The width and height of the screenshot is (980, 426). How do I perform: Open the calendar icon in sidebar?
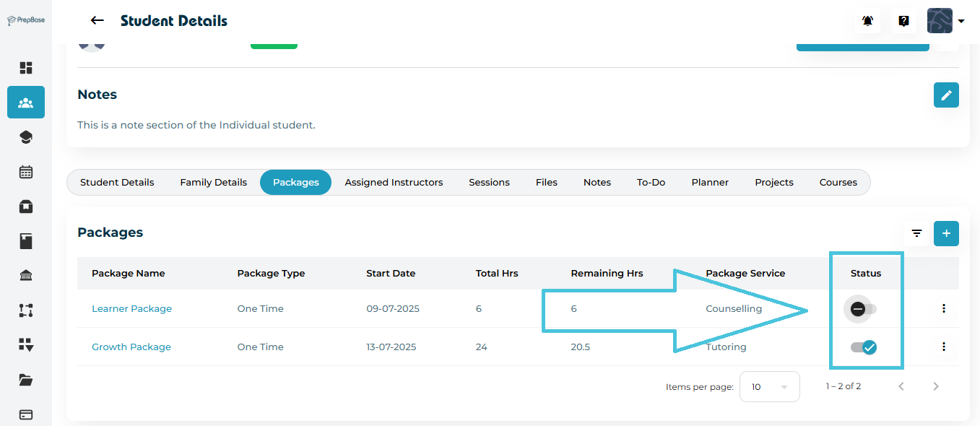(26, 172)
